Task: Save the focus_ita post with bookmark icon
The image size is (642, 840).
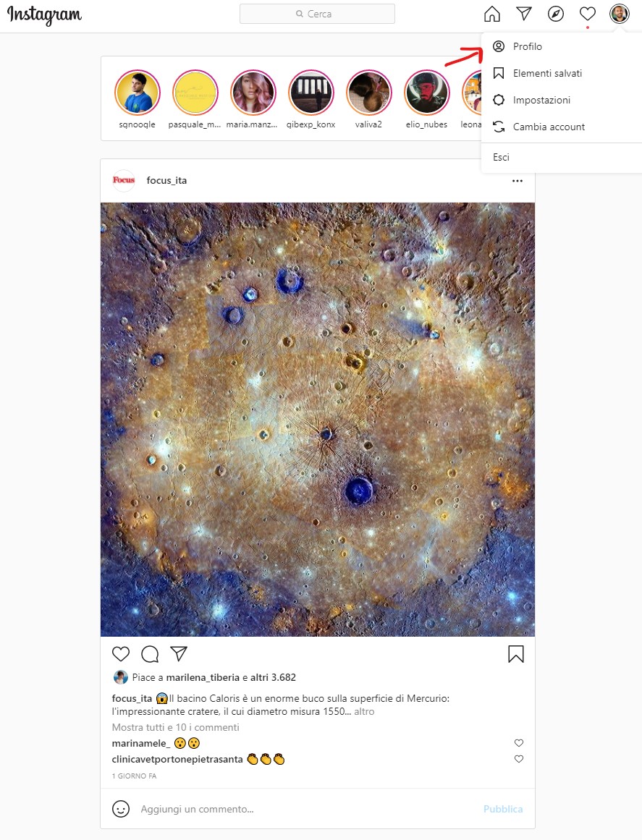Action: tap(515, 653)
